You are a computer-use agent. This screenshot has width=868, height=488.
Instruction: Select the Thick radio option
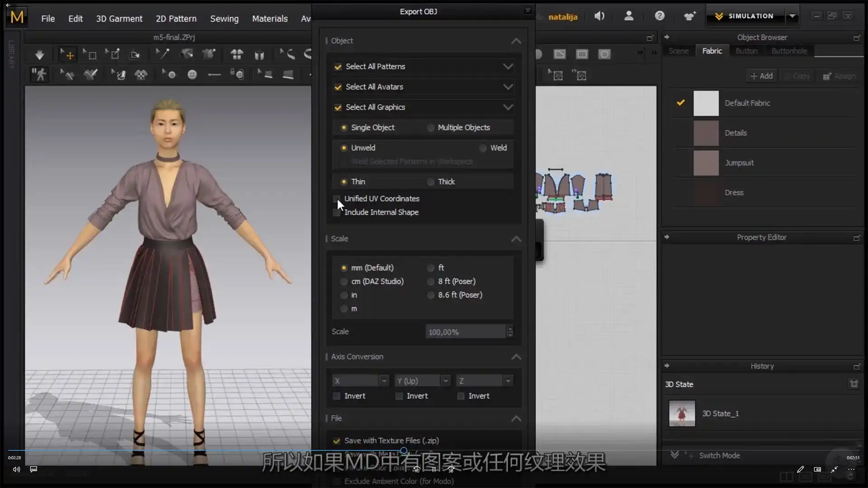point(430,181)
